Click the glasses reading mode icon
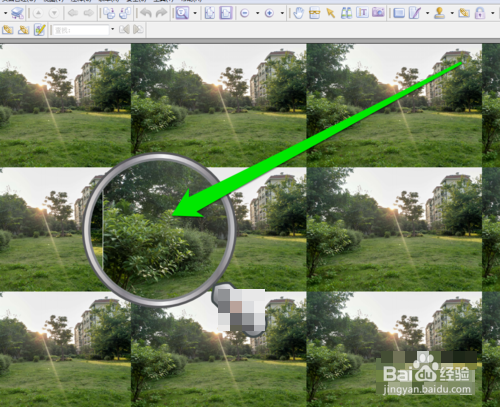Image resolution: width=500 pixels, height=407 pixels. 314,13
